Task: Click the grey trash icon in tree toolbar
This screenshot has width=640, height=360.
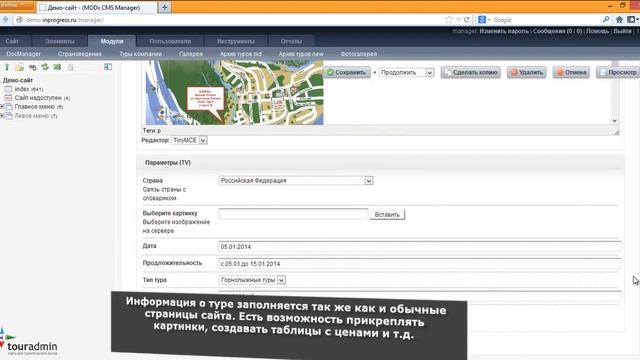Action: [71, 67]
